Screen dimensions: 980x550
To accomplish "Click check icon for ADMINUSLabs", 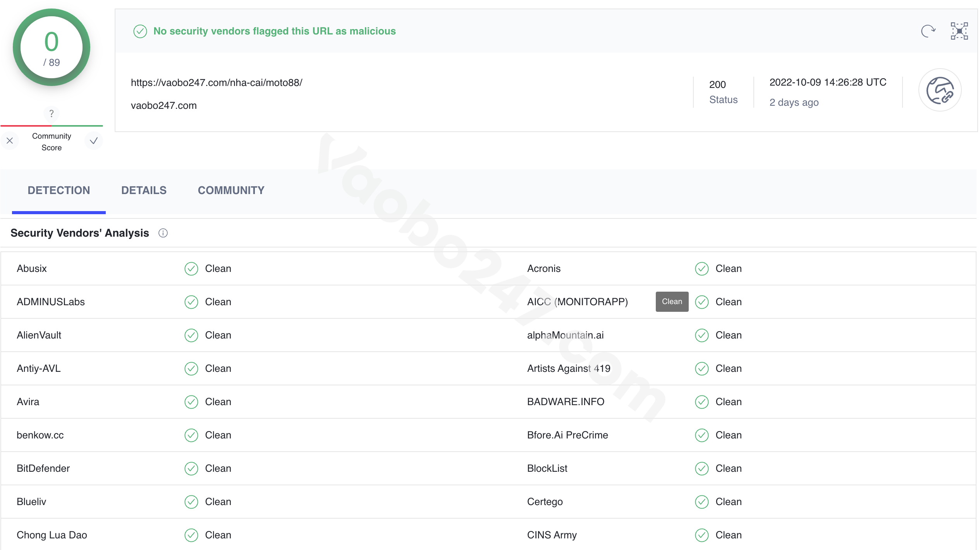I will coord(191,302).
